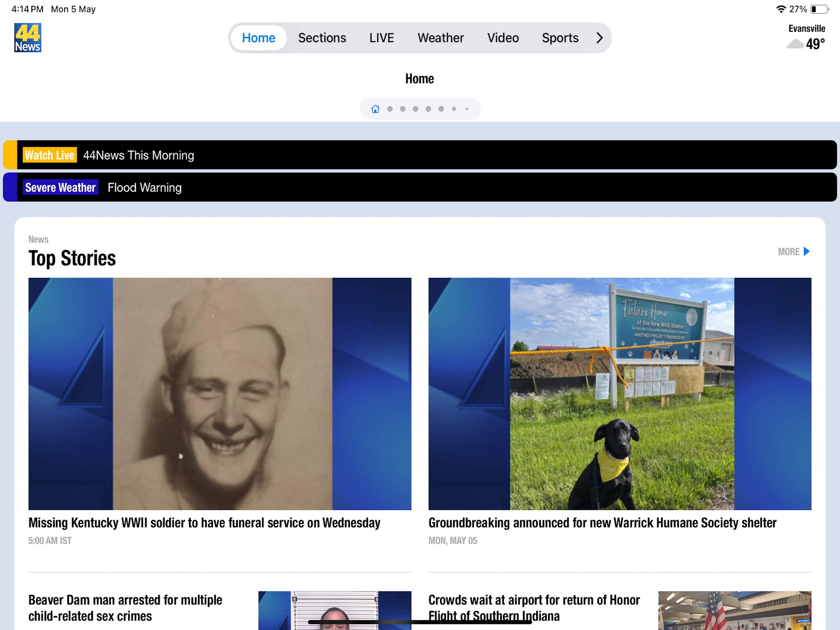Tap the blue MORE arrow icon

(x=806, y=252)
